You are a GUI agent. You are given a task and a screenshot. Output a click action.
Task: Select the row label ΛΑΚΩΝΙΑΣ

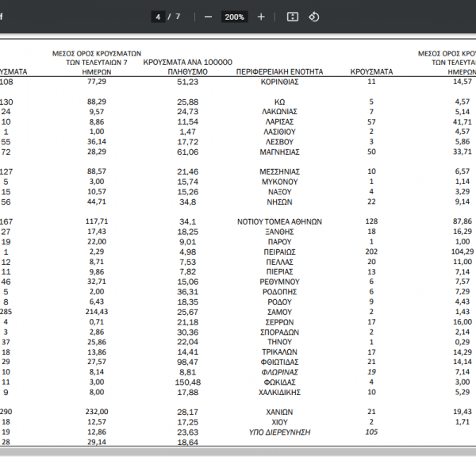point(279,112)
